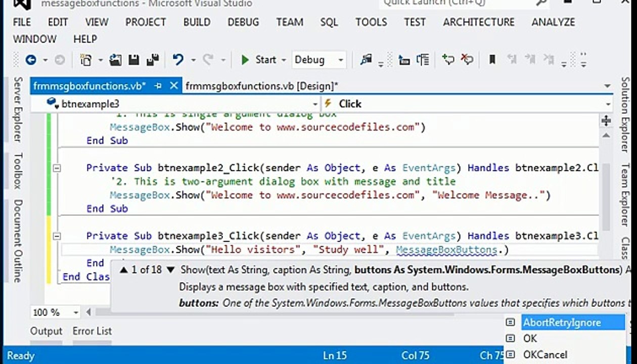Click the Save file toolbar icon
The image size is (637, 364).
coord(134,60)
